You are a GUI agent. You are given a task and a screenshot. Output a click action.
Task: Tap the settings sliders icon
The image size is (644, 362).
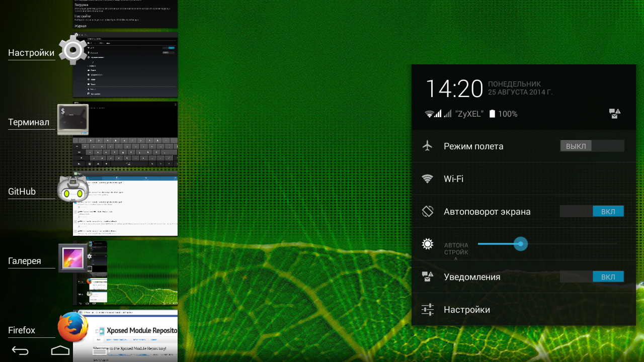point(428,310)
